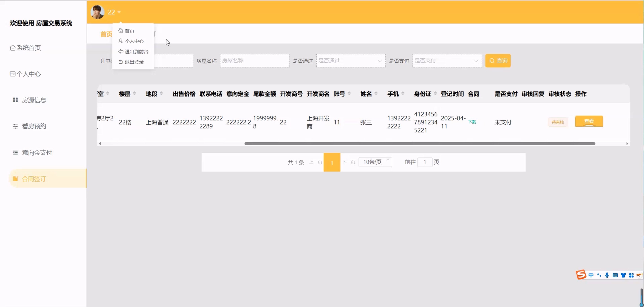Screen dimensions: 644x307
Task: Click Sogou soft keyboard icon
Action: pyautogui.click(x=615, y=275)
